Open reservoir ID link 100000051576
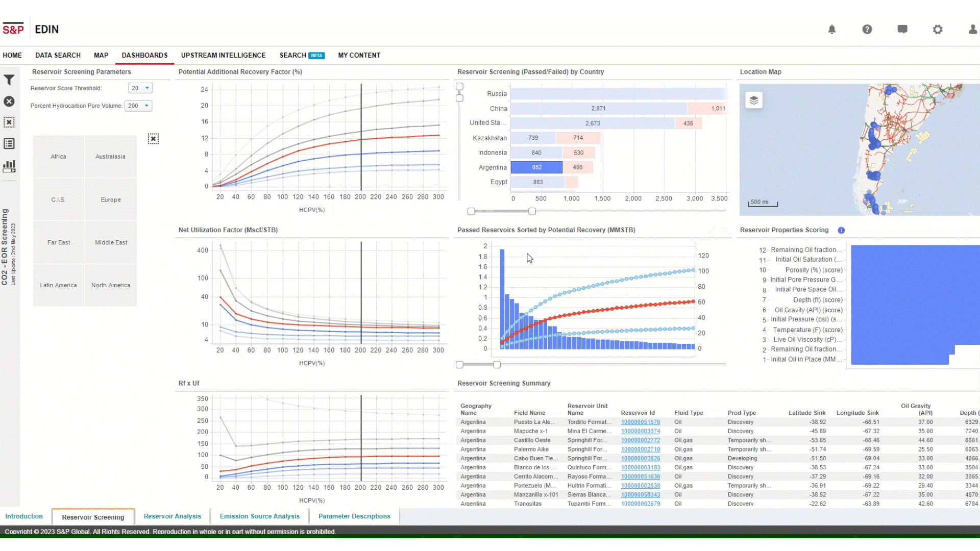 click(x=640, y=422)
